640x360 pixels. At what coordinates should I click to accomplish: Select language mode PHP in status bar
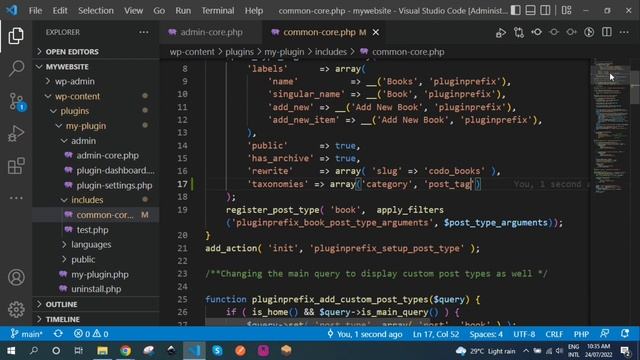coord(581,334)
